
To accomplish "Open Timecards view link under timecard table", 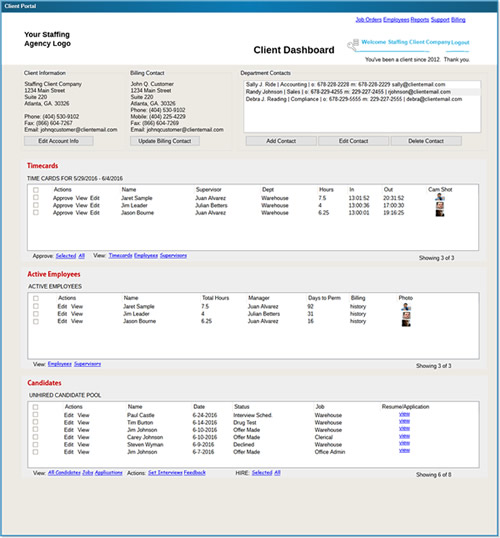I will pyautogui.click(x=120, y=256).
